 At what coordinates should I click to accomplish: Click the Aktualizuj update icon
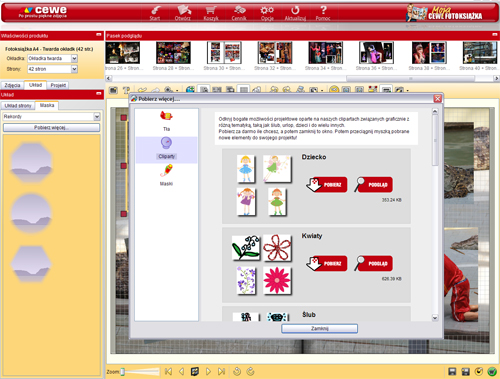295,13
